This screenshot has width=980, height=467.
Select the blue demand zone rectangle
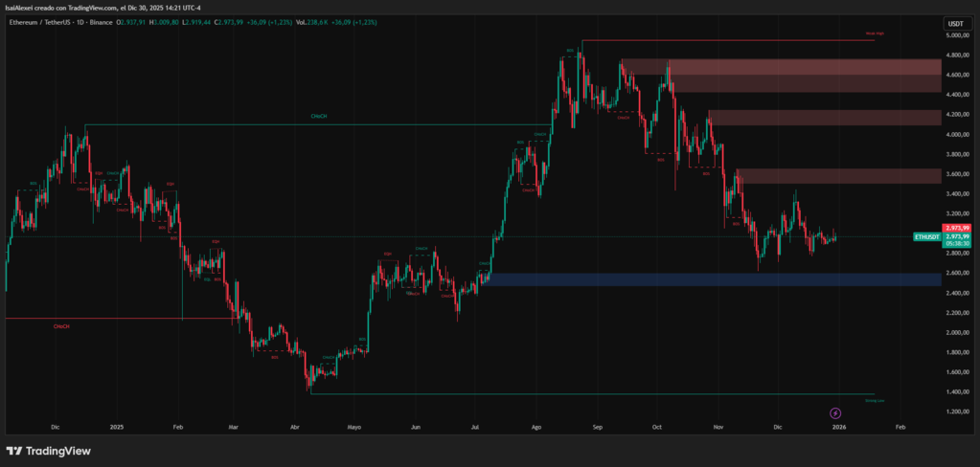click(x=709, y=279)
